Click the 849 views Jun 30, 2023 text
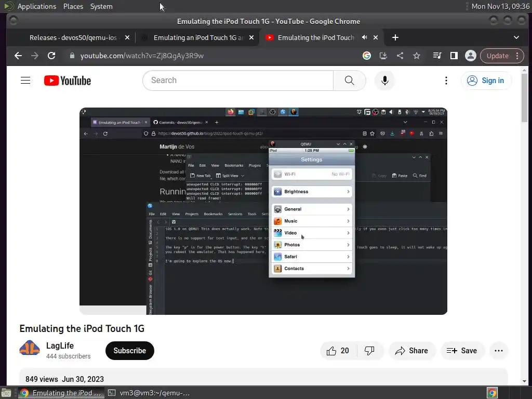The height and width of the screenshot is (399, 532). click(64, 379)
